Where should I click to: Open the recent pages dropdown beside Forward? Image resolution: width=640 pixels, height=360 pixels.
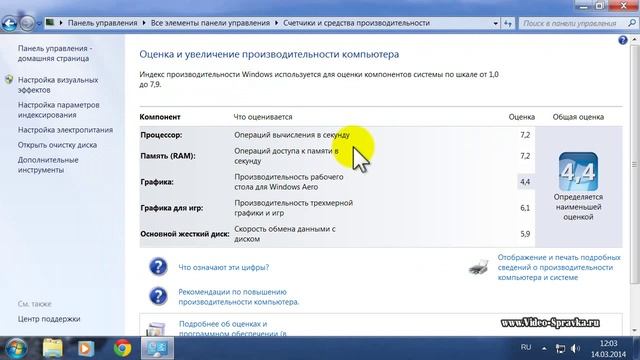click(x=39, y=24)
